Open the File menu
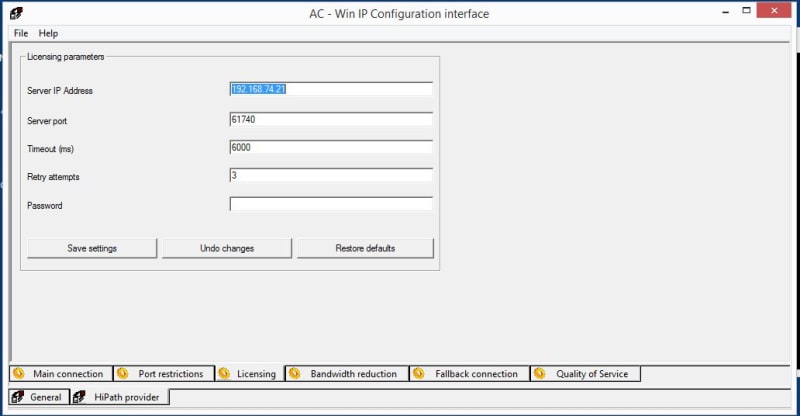Screen dimensions: 800x416 coord(21,33)
